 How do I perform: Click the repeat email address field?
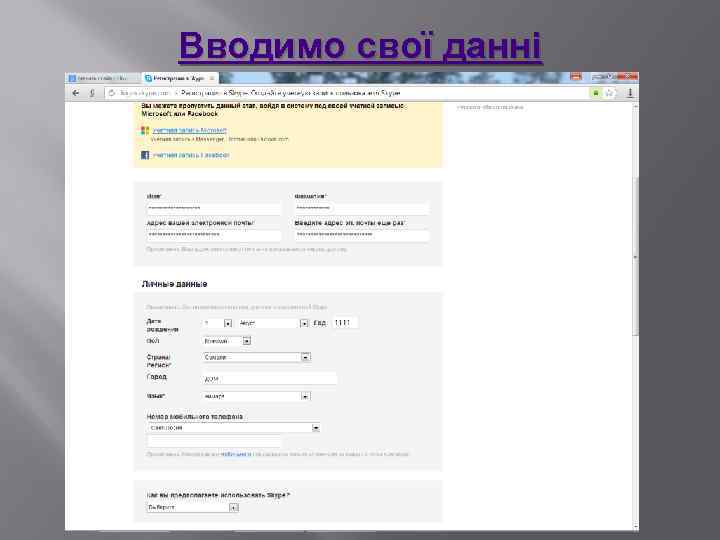(x=362, y=235)
